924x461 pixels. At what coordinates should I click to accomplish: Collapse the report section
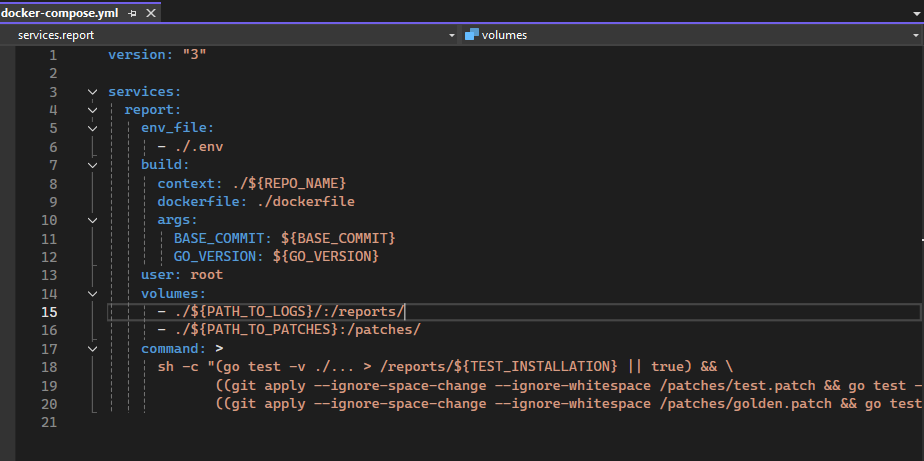click(92, 110)
